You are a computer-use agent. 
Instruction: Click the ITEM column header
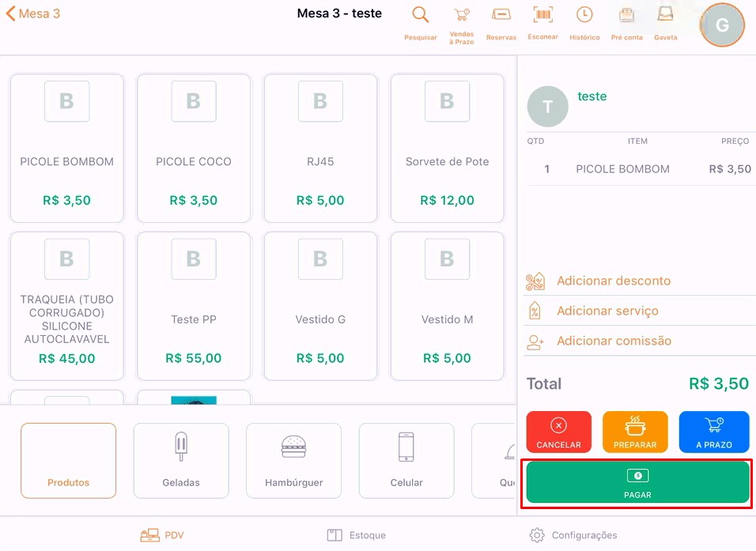(x=637, y=142)
